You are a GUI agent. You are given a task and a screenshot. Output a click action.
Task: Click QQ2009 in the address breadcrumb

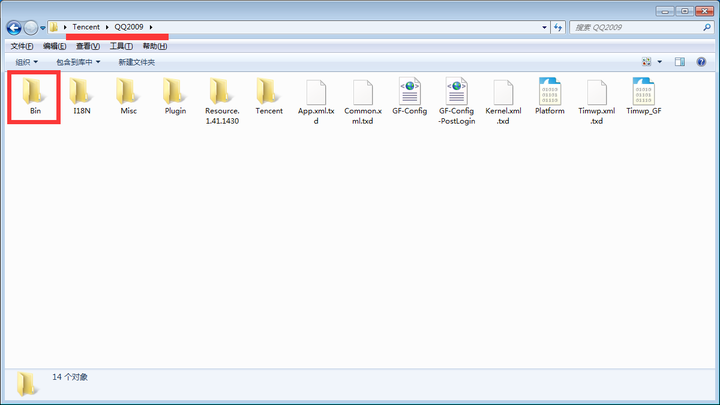[x=129, y=27]
